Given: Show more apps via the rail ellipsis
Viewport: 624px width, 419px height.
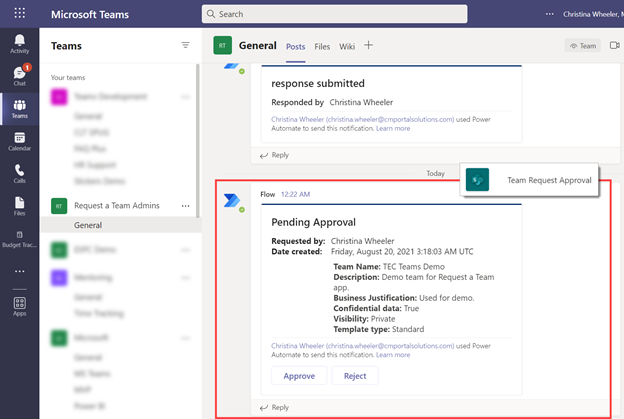Looking at the screenshot, I should tap(20, 271).
